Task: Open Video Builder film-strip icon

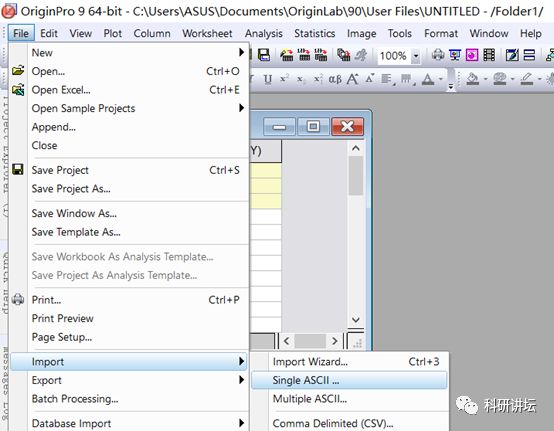Action: click(489, 55)
